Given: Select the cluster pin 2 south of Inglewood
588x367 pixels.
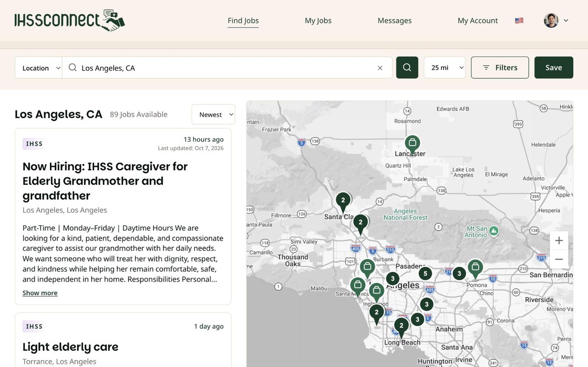Looking at the screenshot, I should (376, 314).
